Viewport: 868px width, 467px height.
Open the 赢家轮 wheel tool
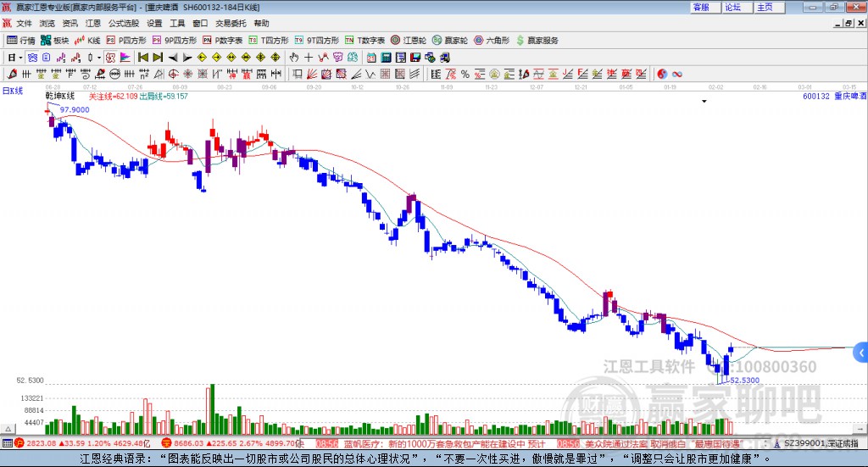pos(450,41)
